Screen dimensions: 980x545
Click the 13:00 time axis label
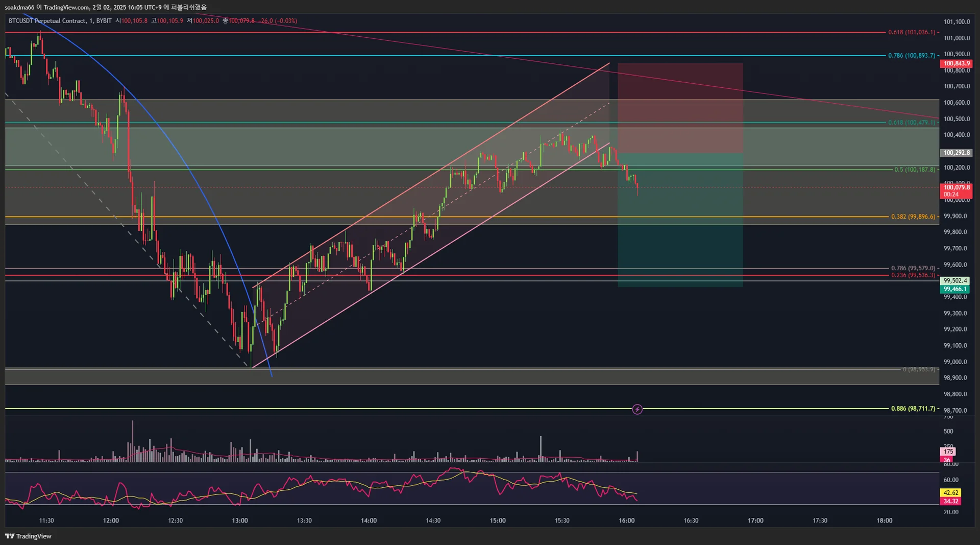(240, 520)
